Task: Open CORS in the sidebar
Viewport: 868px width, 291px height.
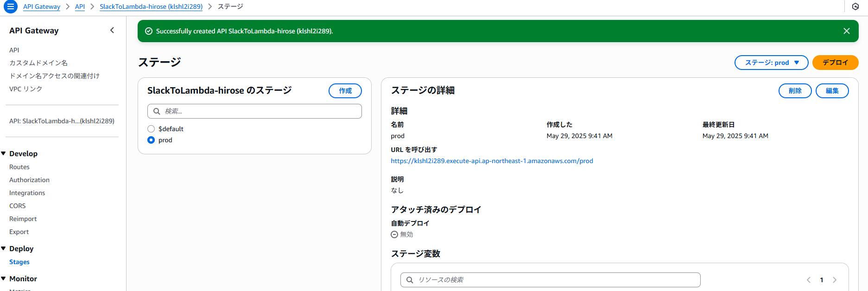Action: [18, 206]
